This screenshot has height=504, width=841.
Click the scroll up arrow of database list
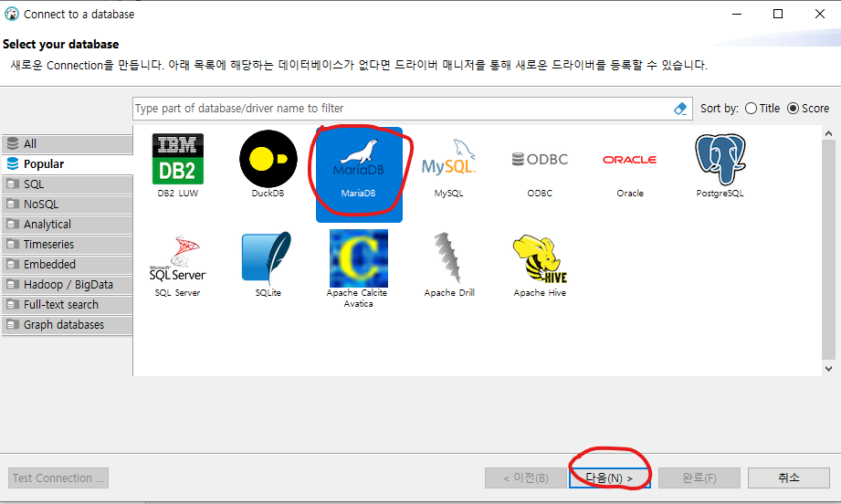point(828,133)
